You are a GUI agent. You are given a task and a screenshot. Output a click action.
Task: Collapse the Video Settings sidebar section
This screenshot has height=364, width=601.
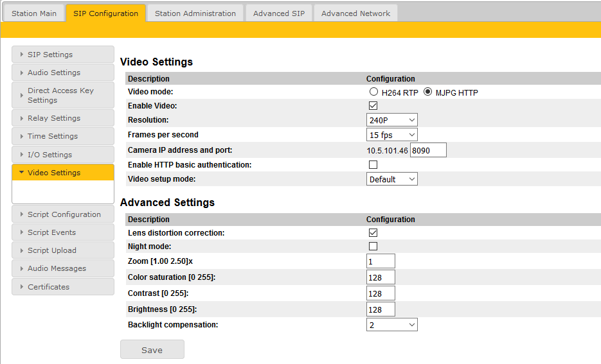(x=62, y=173)
